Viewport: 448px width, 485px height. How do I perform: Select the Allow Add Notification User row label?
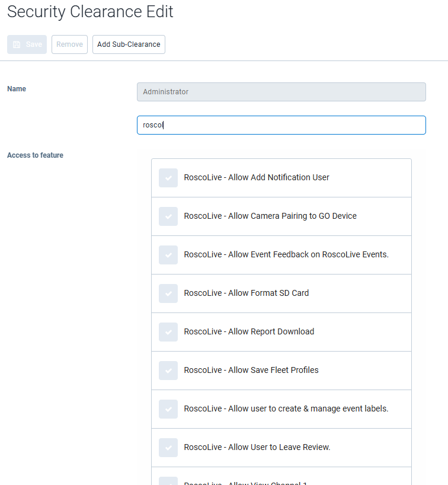[257, 177]
